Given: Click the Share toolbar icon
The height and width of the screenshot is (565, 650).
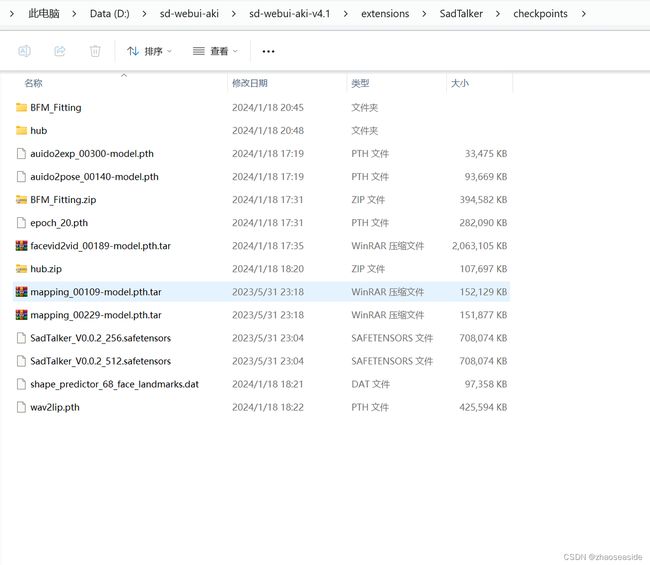Looking at the screenshot, I should 60,51.
